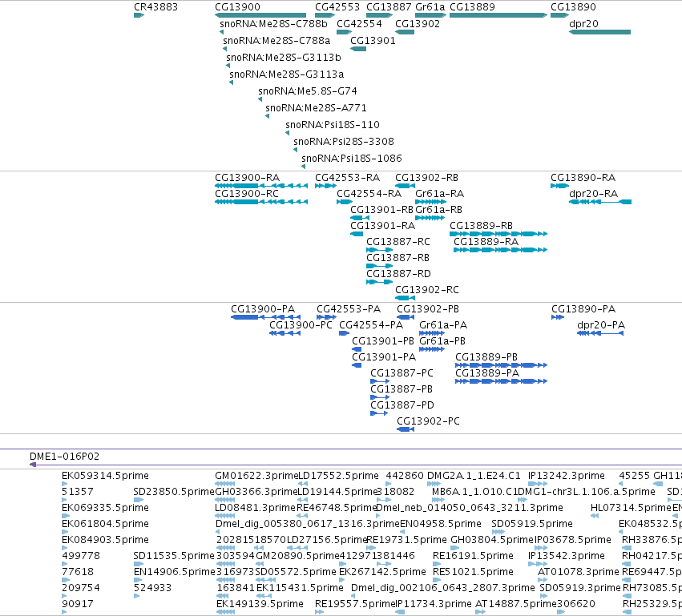This screenshot has width=682, height=616.
Task: Select snoRNA:Me28S-A771 feature
Action: [x=267, y=116]
